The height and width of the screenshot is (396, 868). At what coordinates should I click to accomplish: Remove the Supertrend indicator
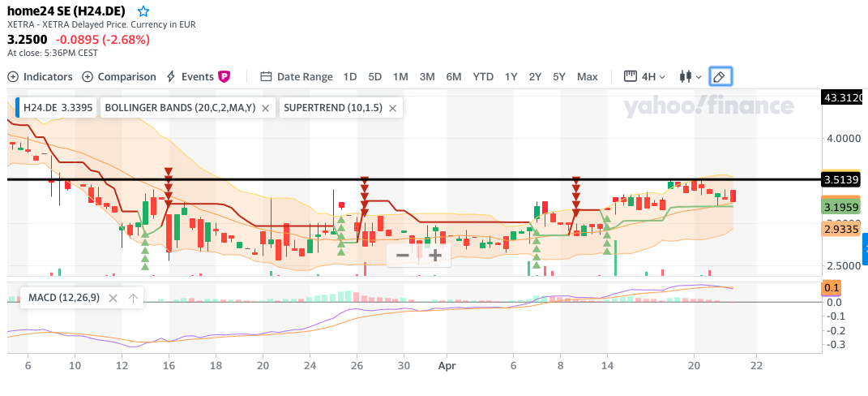pos(392,107)
